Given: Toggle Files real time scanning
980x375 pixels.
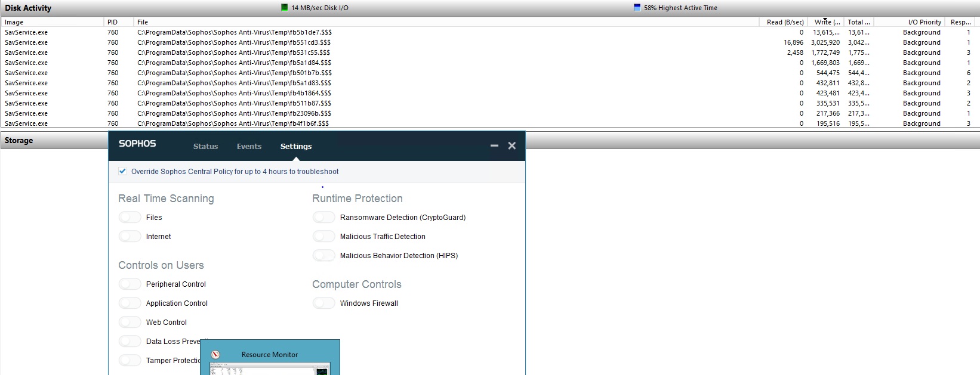Looking at the screenshot, I should [x=130, y=218].
